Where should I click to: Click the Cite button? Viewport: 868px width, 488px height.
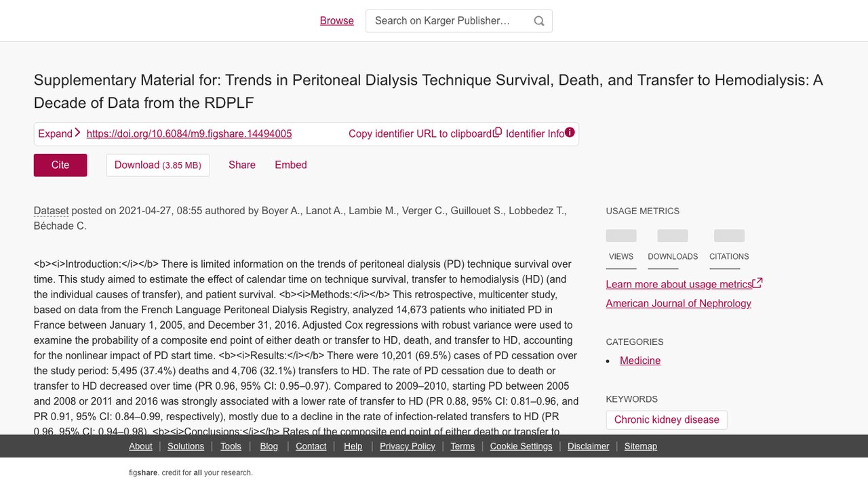point(60,165)
